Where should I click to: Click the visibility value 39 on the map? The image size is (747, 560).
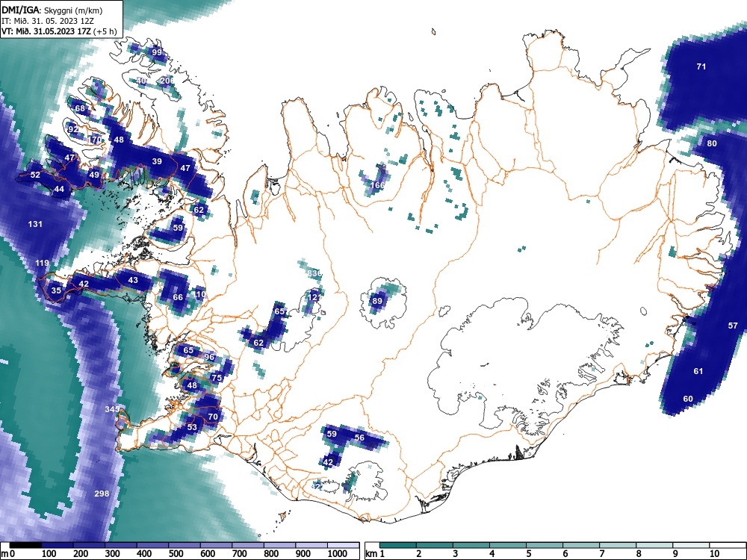click(x=157, y=161)
